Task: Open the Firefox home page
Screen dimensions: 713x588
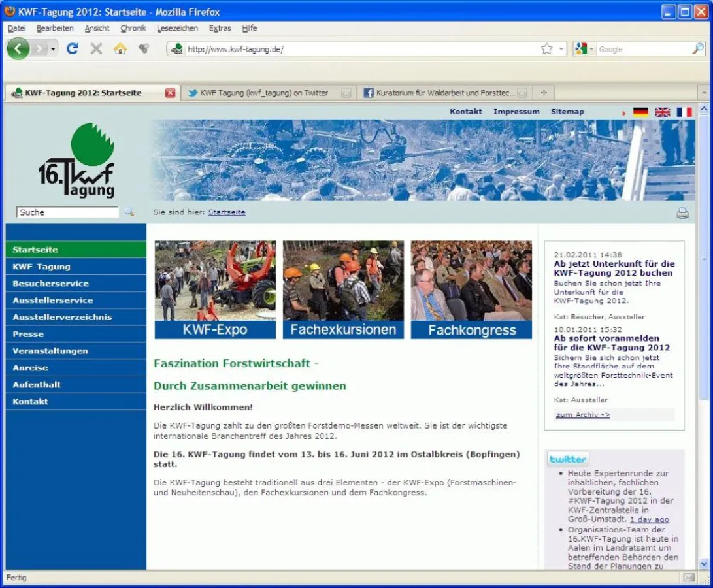Action: click(121, 48)
